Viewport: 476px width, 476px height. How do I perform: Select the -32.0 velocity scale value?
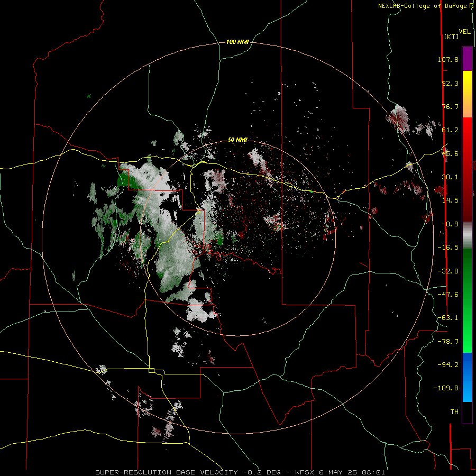pos(448,271)
